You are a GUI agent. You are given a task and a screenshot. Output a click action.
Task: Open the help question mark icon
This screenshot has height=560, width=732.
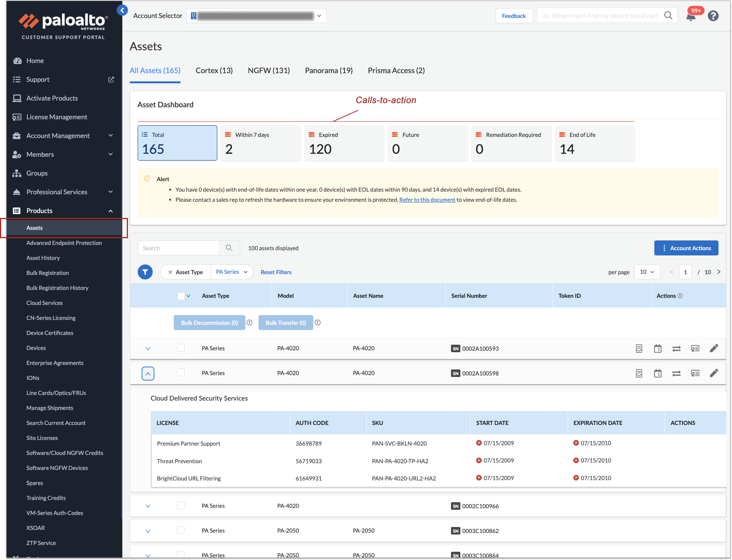pos(713,16)
